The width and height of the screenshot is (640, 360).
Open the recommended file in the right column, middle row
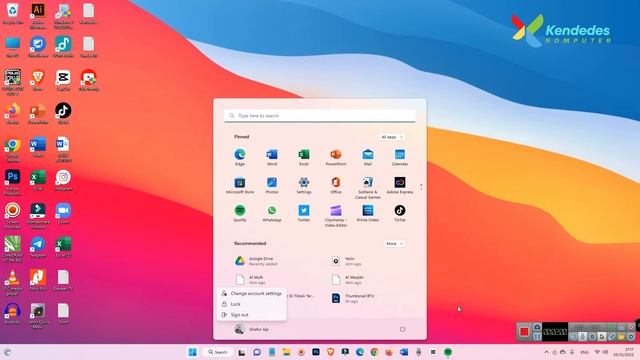point(348,280)
